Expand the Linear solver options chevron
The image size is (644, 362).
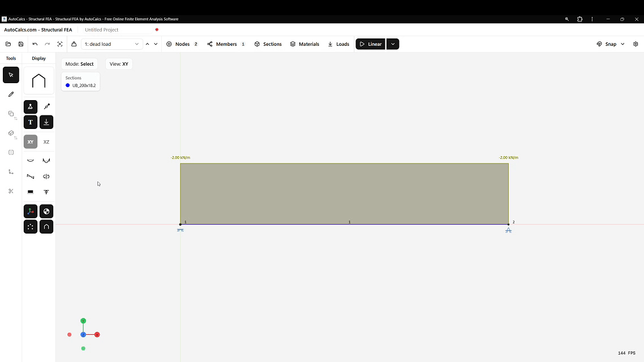(393, 44)
